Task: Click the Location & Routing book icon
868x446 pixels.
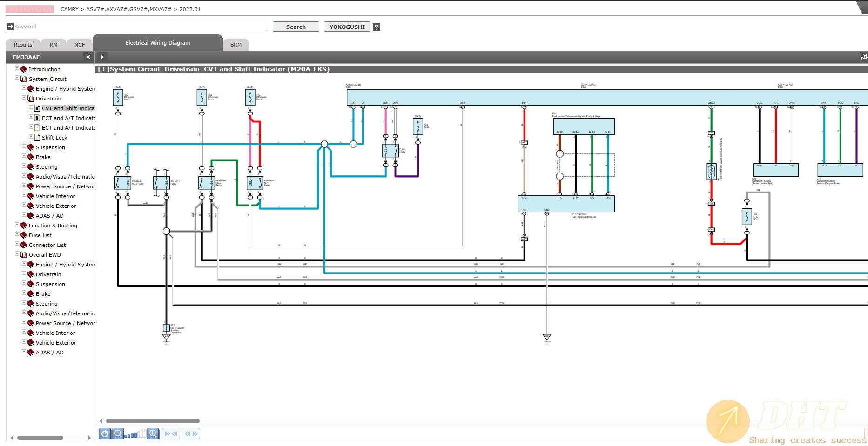Action: pos(24,226)
